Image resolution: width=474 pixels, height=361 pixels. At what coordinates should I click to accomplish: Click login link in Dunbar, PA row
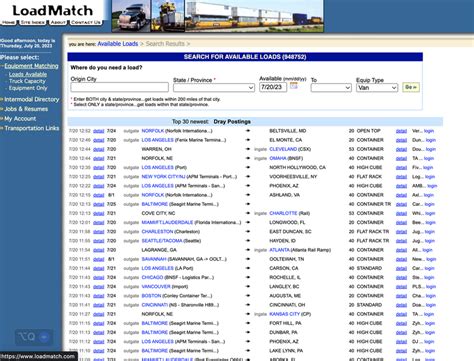[430, 332]
